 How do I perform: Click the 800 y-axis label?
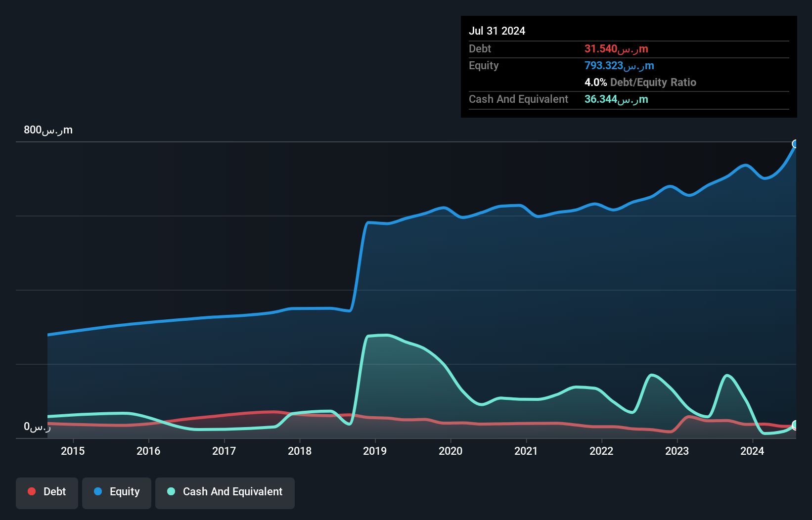point(48,130)
